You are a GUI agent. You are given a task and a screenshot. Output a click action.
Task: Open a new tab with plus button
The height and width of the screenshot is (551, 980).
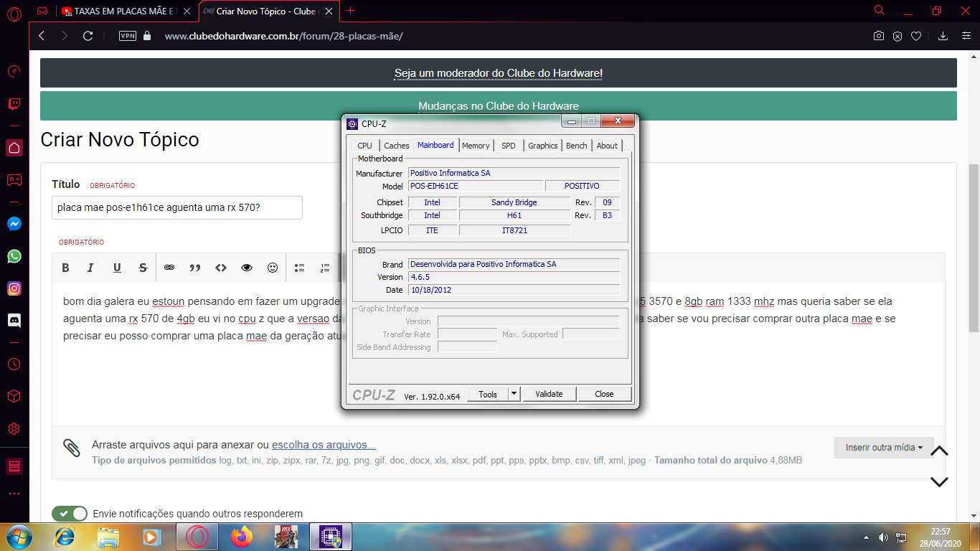351,11
